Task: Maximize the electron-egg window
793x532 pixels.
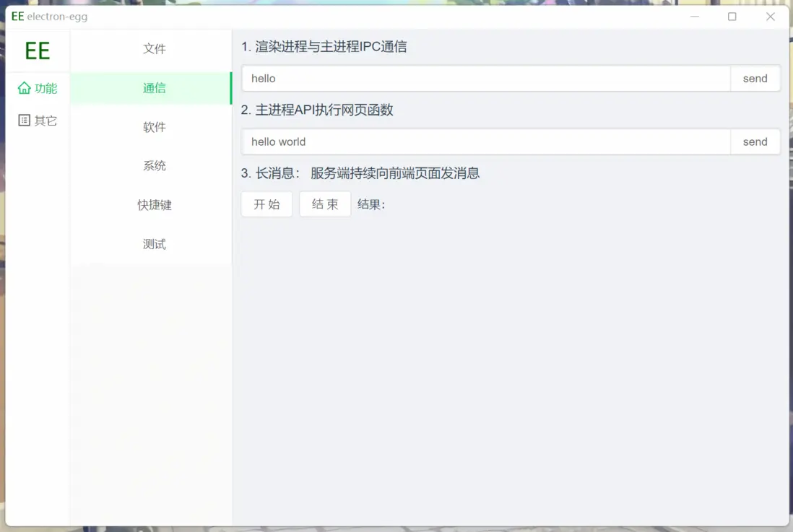Action: pos(732,17)
